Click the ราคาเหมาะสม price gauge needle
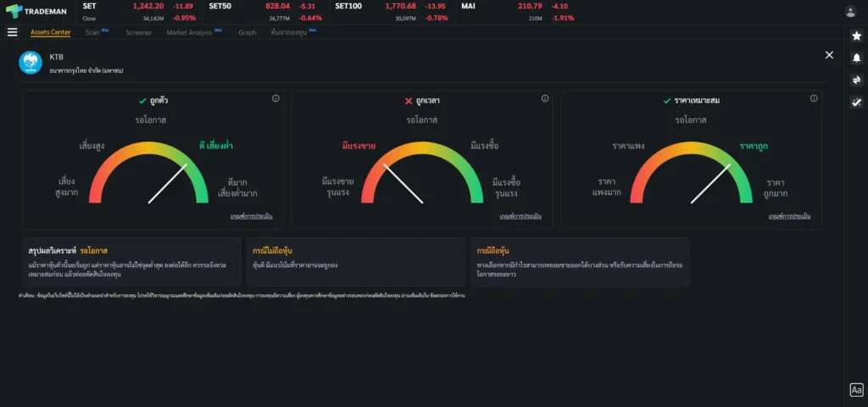 (711, 183)
